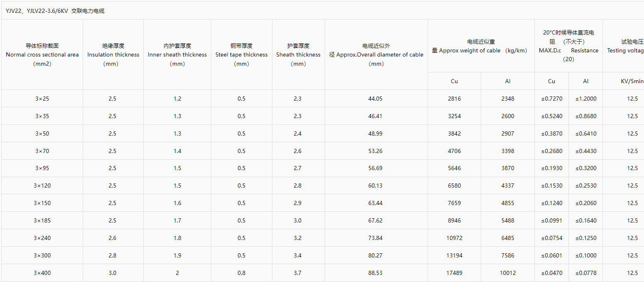Click the Insulation thickness column header

(113, 54)
